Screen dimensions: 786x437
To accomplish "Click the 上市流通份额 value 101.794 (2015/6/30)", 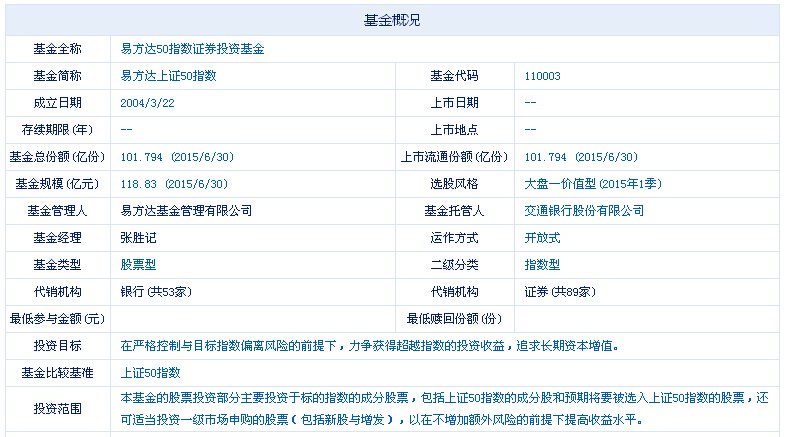I will [581, 157].
